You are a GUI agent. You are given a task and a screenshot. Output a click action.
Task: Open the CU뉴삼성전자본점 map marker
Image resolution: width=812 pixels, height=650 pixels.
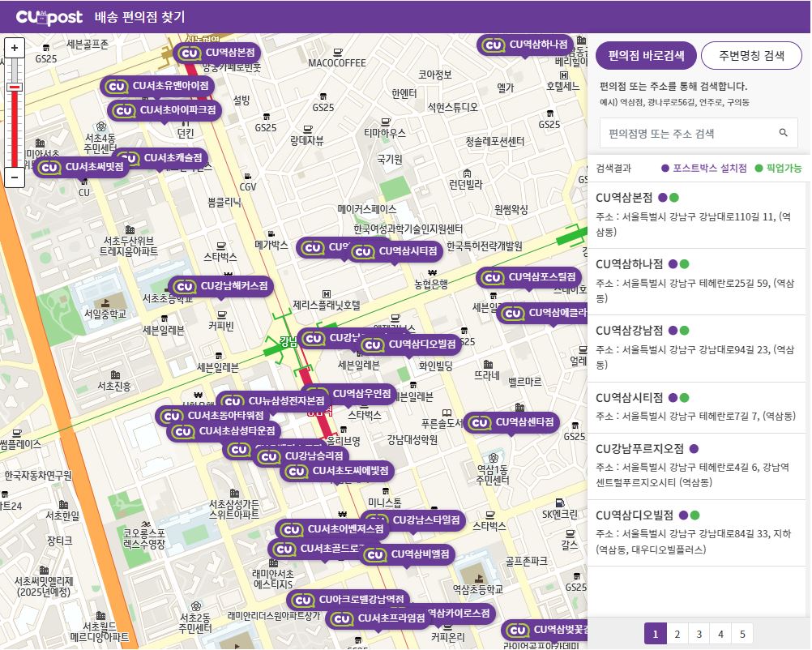(273, 401)
